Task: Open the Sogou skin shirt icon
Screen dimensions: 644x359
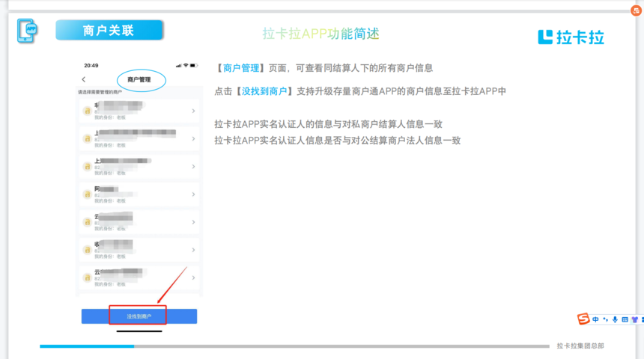Action: click(x=634, y=319)
